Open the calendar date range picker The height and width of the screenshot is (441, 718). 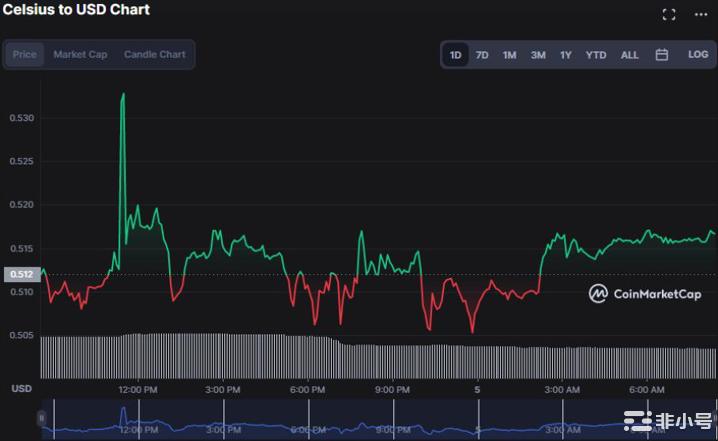coord(661,55)
